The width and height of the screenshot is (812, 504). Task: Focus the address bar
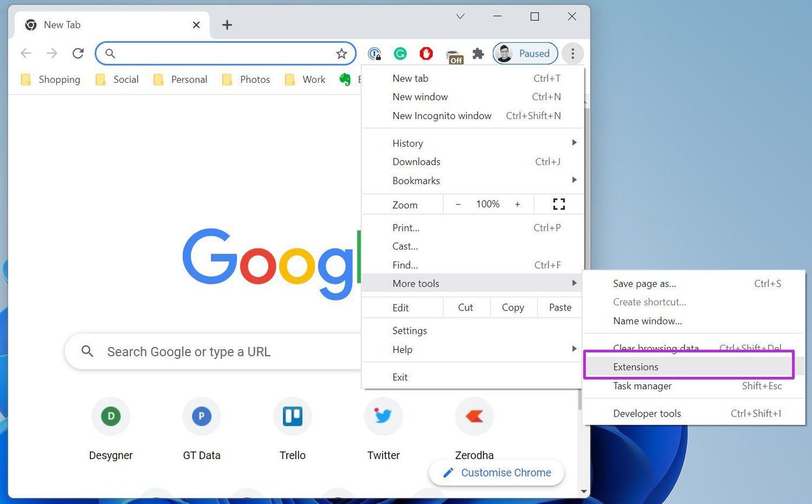point(226,54)
